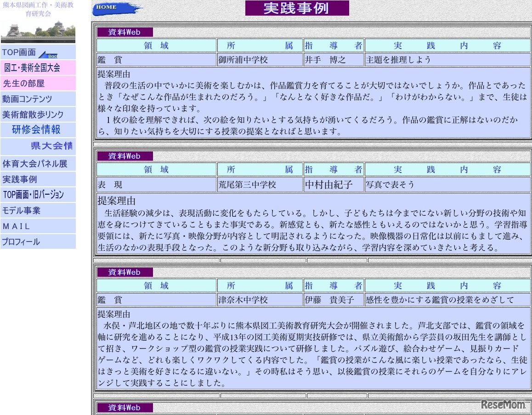Open the 資料Web label at the page bottom
This screenshot has height=415, width=532.
coord(124,408)
